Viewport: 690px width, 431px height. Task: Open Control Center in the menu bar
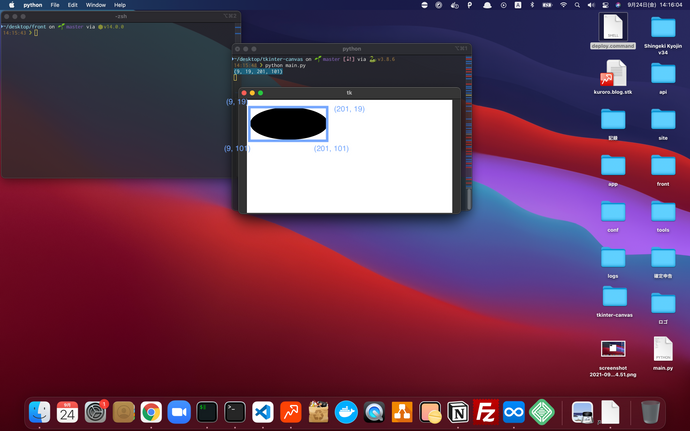point(605,5)
